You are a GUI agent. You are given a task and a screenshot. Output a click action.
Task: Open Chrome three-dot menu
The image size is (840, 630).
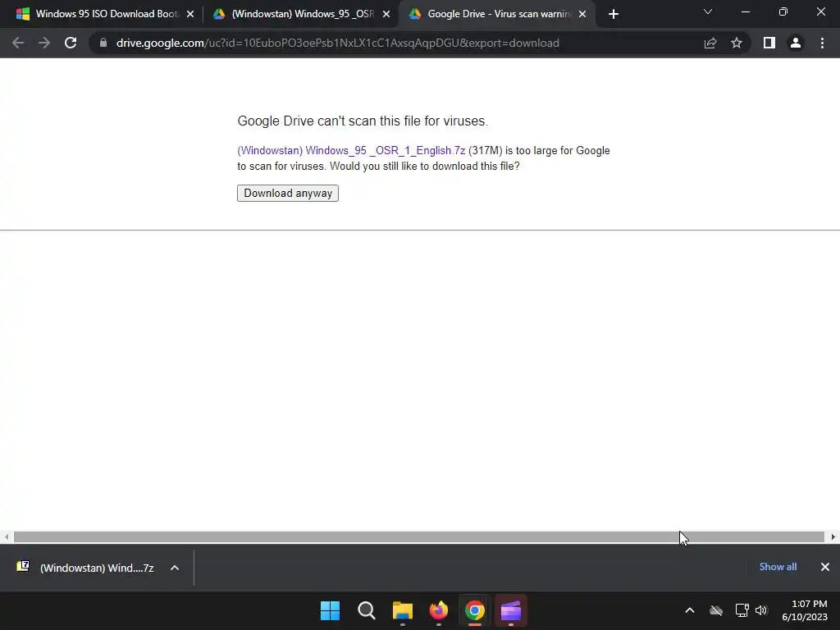[822, 43]
